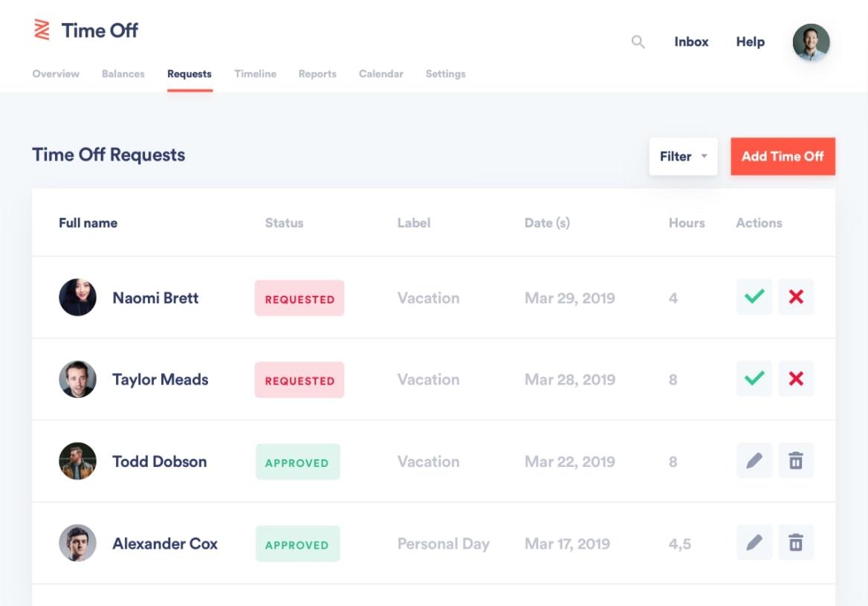Reject Naomi Brett's request with the X
The image size is (868, 606).
tap(796, 297)
